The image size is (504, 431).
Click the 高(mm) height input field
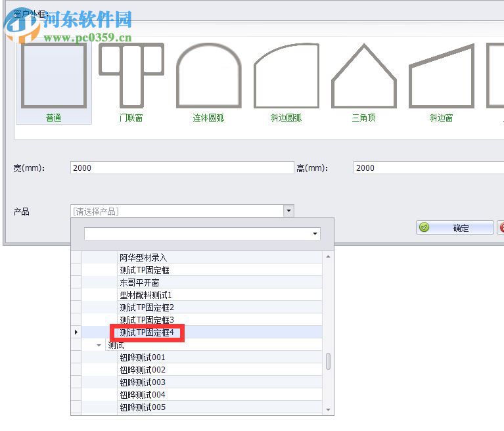tap(428, 168)
